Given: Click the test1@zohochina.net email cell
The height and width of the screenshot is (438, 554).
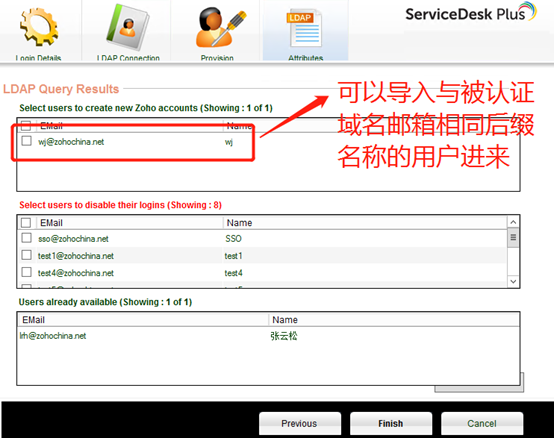Looking at the screenshot, I should 76,256.
